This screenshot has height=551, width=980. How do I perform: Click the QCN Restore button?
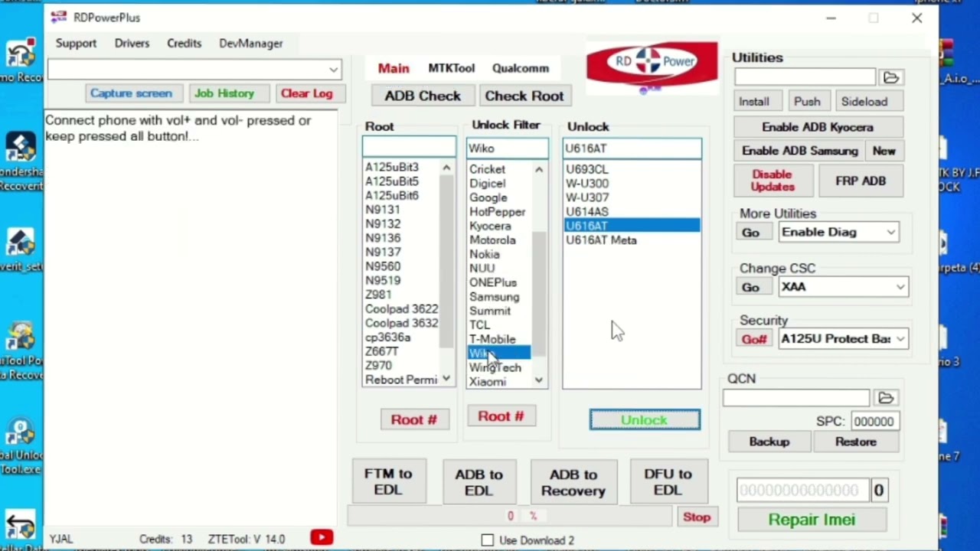tap(855, 442)
